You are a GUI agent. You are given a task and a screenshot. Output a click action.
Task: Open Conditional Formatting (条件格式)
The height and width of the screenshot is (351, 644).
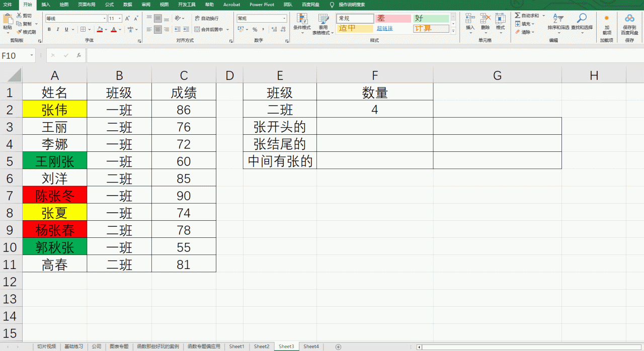pyautogui.click(x=302, y=23)
